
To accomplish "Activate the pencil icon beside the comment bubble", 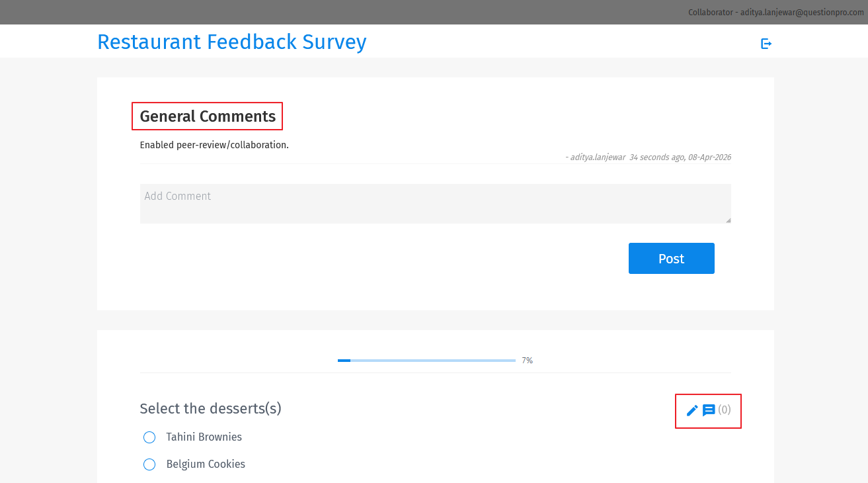I will [691, 410].
